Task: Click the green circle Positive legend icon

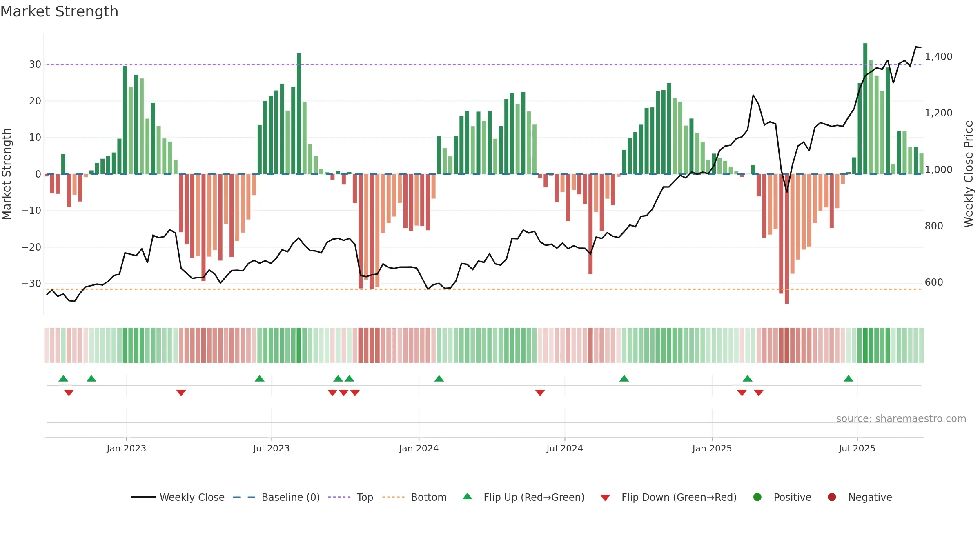Action: pos(757,497)
